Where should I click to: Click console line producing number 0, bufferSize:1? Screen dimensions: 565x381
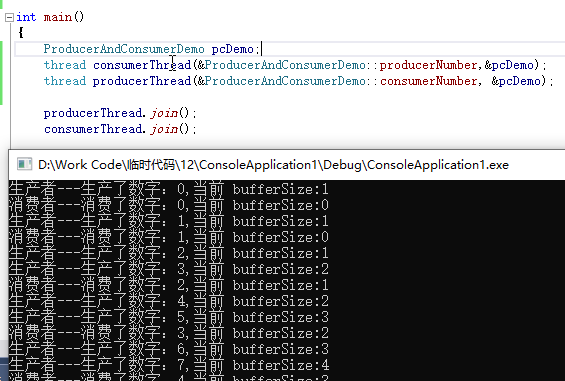(x=169, y=189)
